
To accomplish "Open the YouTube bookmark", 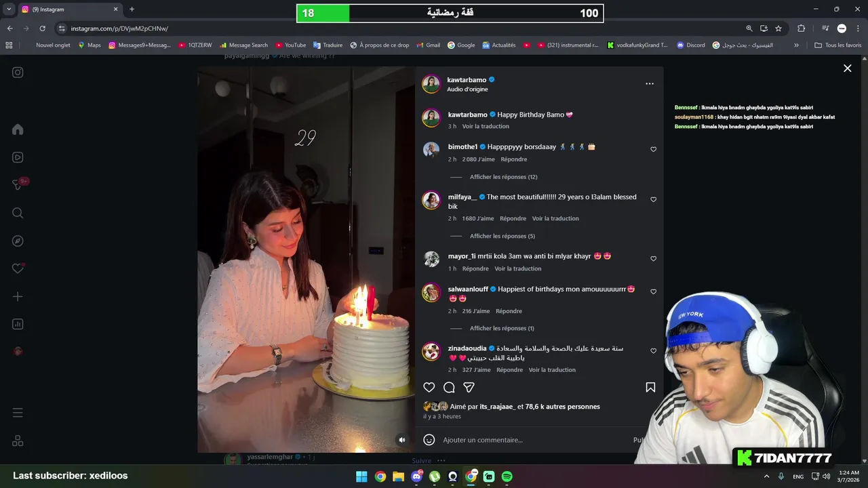I will [x=291, y=45].
